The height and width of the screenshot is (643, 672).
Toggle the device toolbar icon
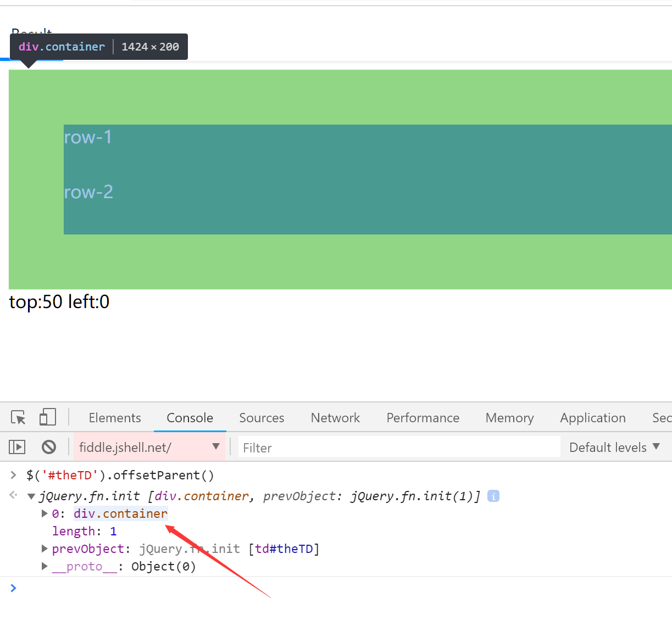tap(48, 417)
